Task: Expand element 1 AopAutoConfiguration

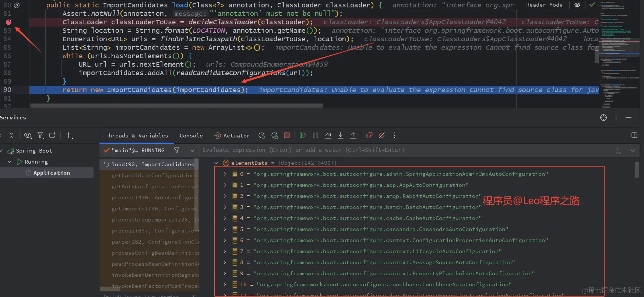Action: 225,185
